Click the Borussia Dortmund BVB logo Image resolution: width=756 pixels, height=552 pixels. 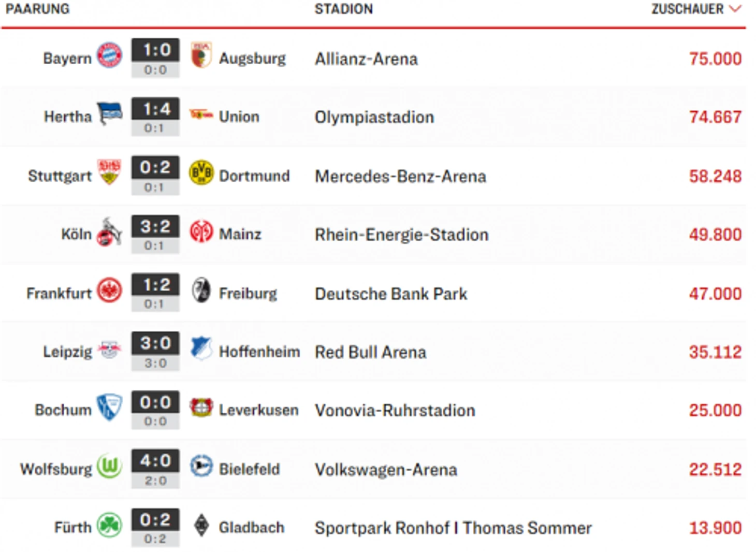click(201, 173)
